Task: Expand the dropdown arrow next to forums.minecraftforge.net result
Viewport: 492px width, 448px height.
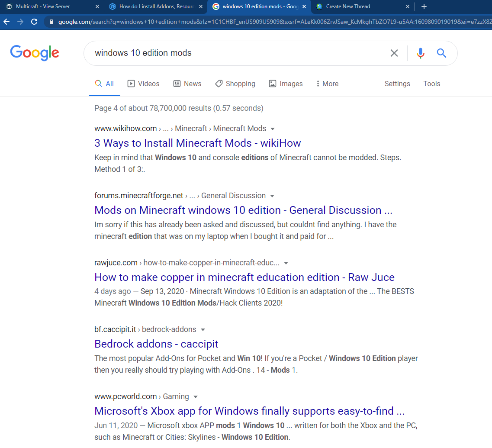Action: tap(272, 196)
